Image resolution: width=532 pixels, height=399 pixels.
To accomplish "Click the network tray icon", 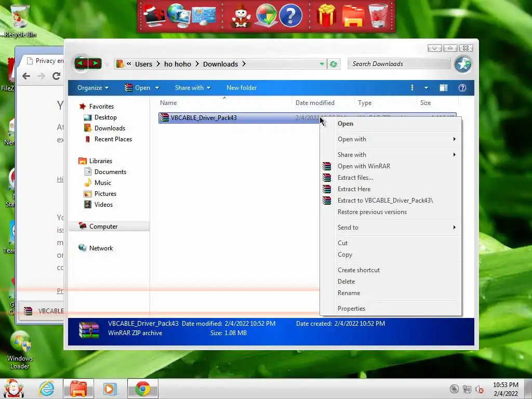I will (467, 389).
